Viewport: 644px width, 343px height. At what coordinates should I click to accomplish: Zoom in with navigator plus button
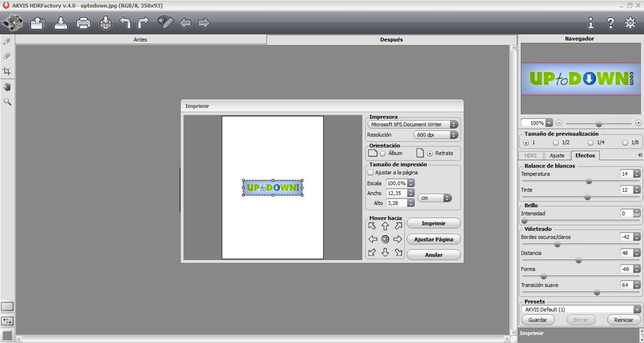click(x=638, y=123)
